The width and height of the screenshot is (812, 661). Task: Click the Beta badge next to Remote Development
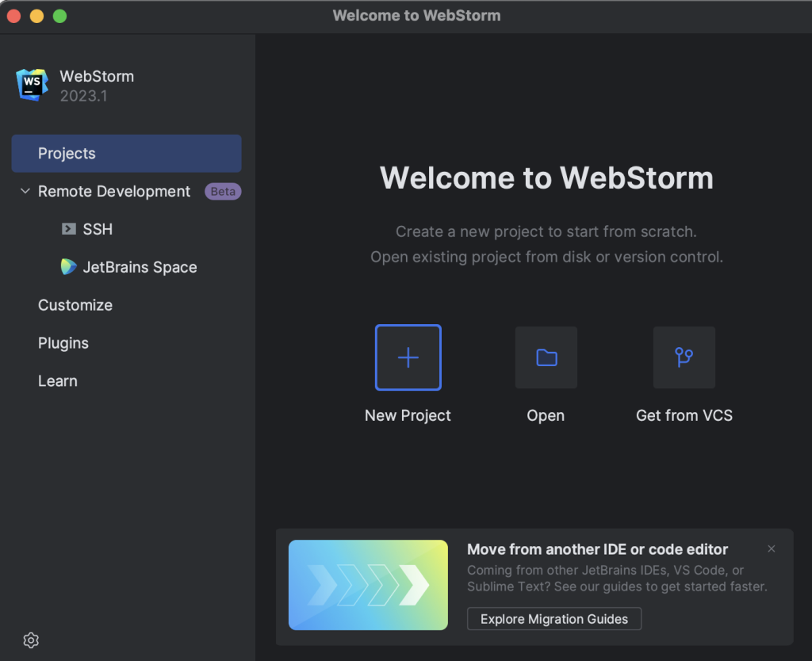223,191
